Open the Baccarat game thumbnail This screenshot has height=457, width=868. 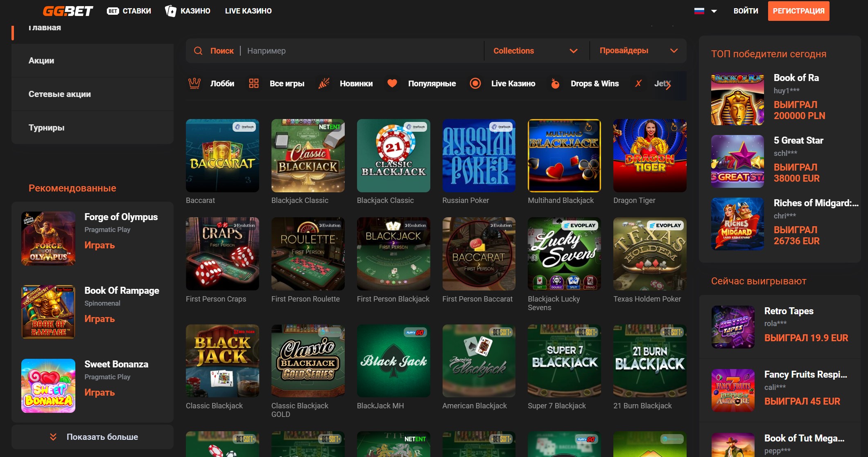coord(222,155)
